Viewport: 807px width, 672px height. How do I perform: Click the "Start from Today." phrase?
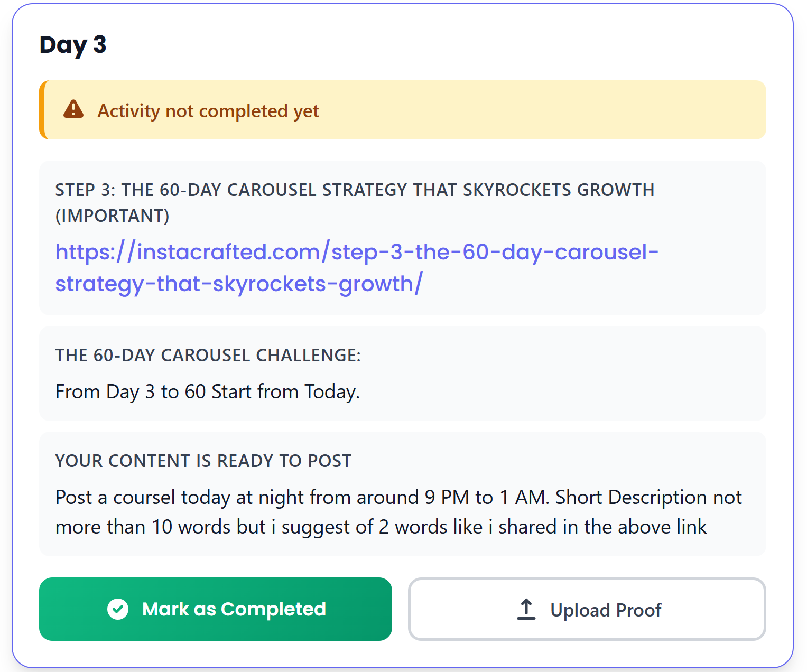tap(285, 392)
